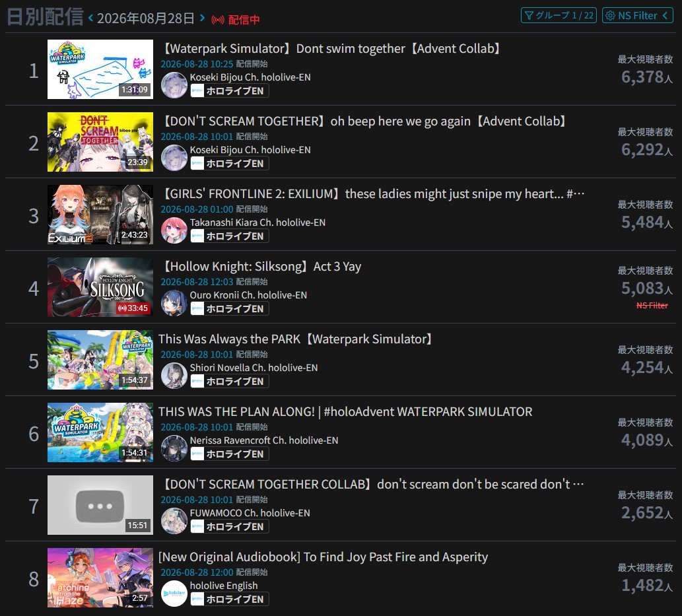Click ホロライブEN tag under Shiori Novella
This screenshot has width=682, height=616.
tap(230, 382)
